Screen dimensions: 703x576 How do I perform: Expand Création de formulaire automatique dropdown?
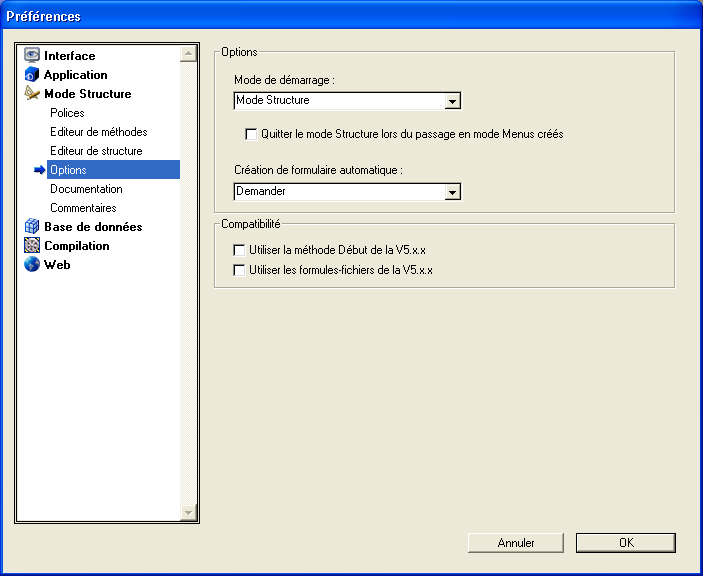click(x=452, y=192)
